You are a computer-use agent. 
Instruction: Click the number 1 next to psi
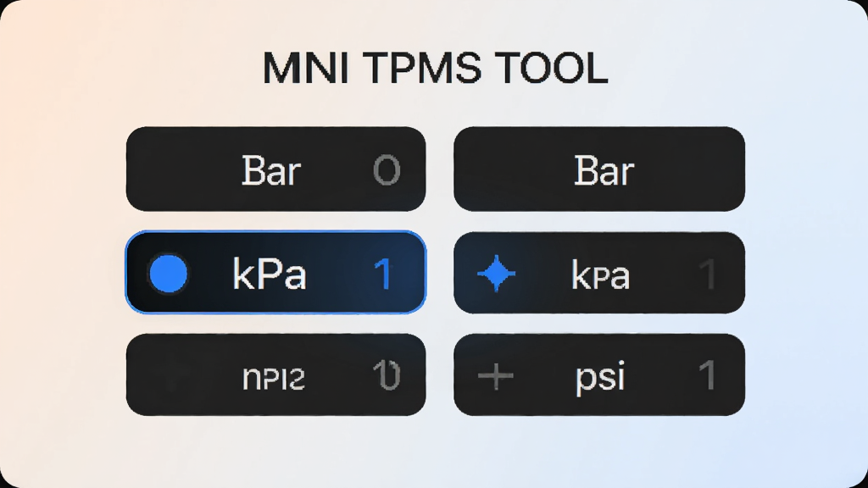pos(707,375)
